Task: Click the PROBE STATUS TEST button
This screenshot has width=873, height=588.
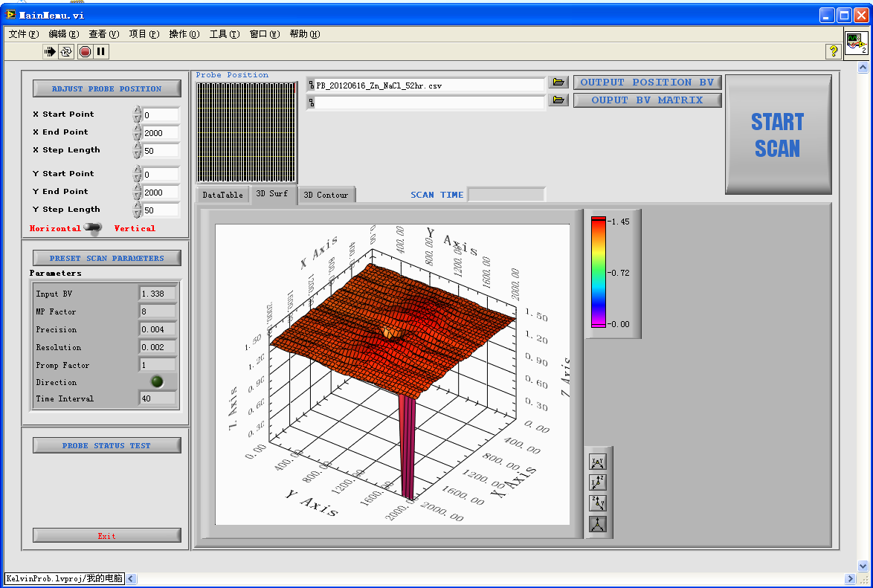Action: click(x=107, y=445)
